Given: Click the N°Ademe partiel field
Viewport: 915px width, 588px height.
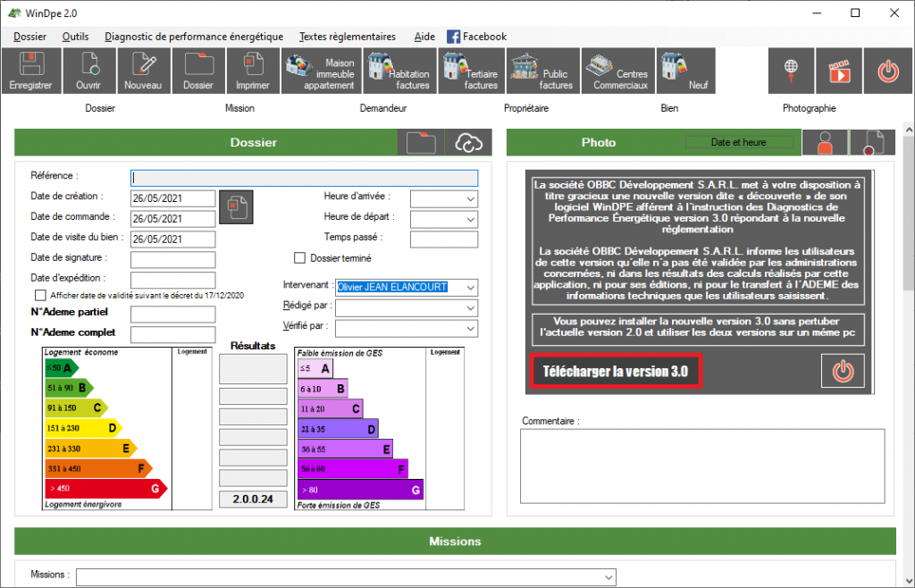Looking at the screenshot, I should click(x=172, y=315).
